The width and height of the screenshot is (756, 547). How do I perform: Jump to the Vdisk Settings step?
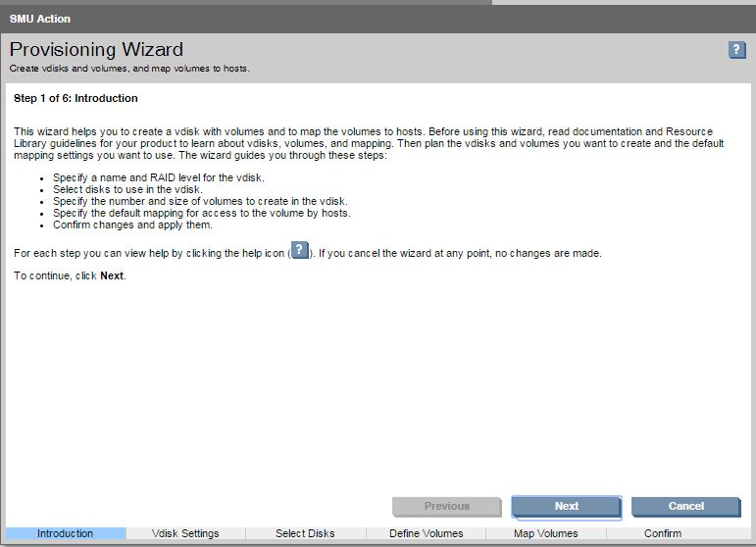185,533
